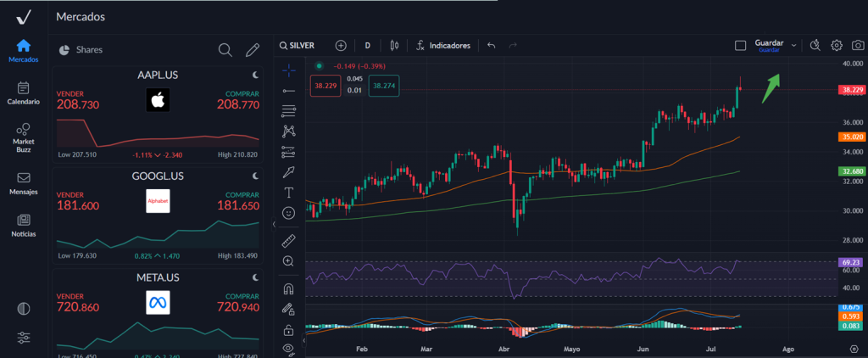Image resolution: width=868 pixels, height=358 pixels.
Task: Hide all drawings with eye icon
Action: 288,349
